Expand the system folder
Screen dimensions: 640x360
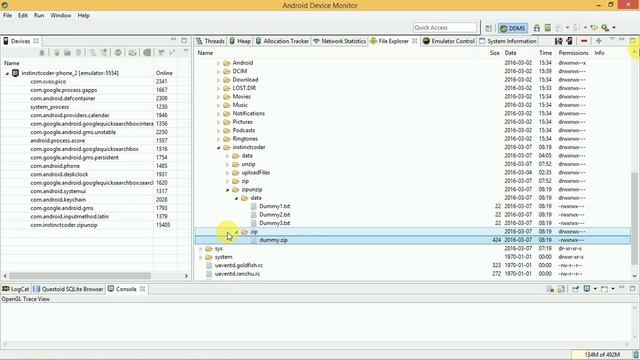[200, 257]
